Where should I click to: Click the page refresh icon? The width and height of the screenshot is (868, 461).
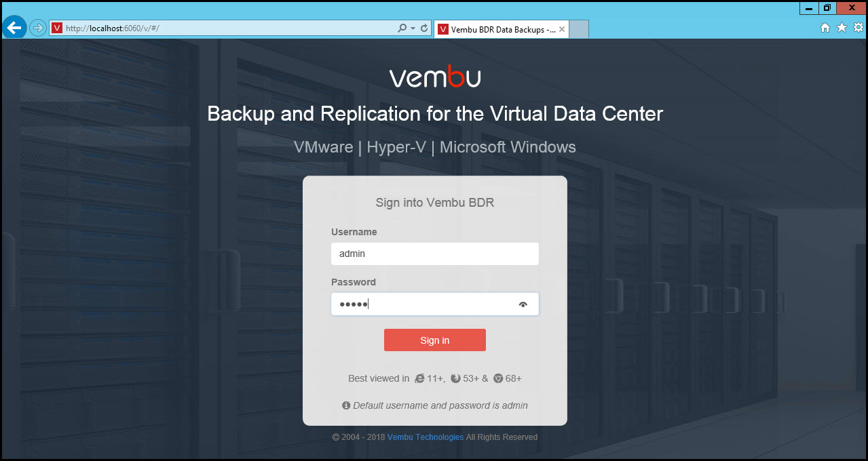(424, 28)
